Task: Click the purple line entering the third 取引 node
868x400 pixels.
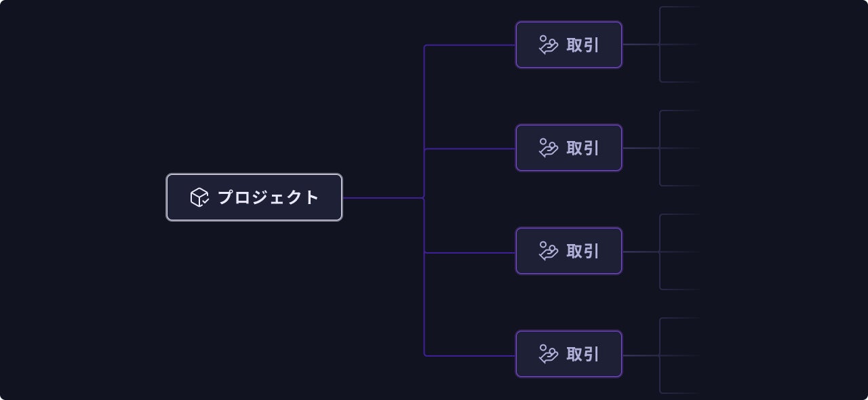Action: [x=469, y=253]
